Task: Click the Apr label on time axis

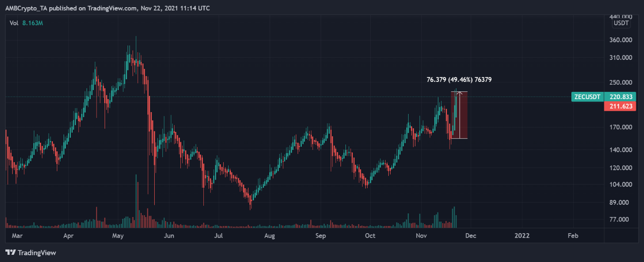Action: (69, 235)
